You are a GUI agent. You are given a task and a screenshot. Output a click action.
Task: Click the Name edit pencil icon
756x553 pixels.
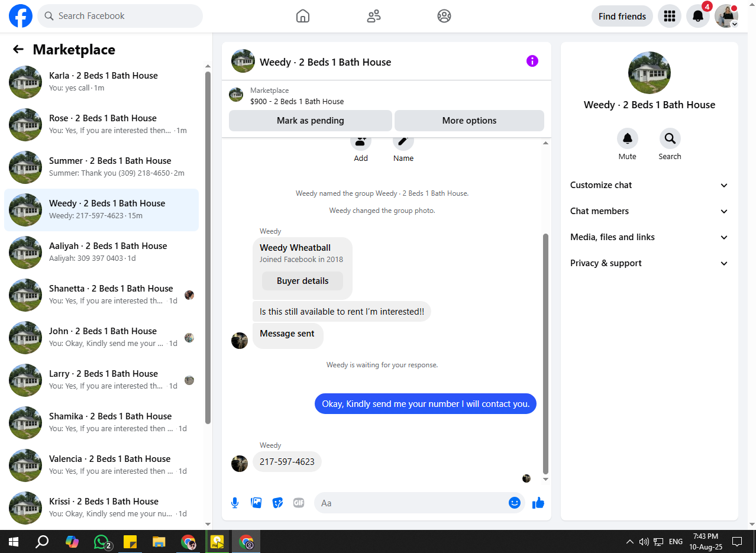[403, 142]
